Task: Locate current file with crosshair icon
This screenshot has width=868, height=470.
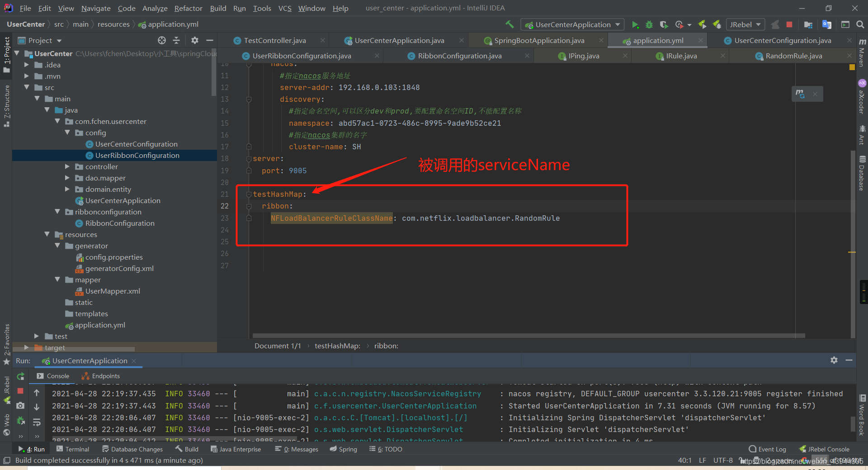Action: point(162,40)
